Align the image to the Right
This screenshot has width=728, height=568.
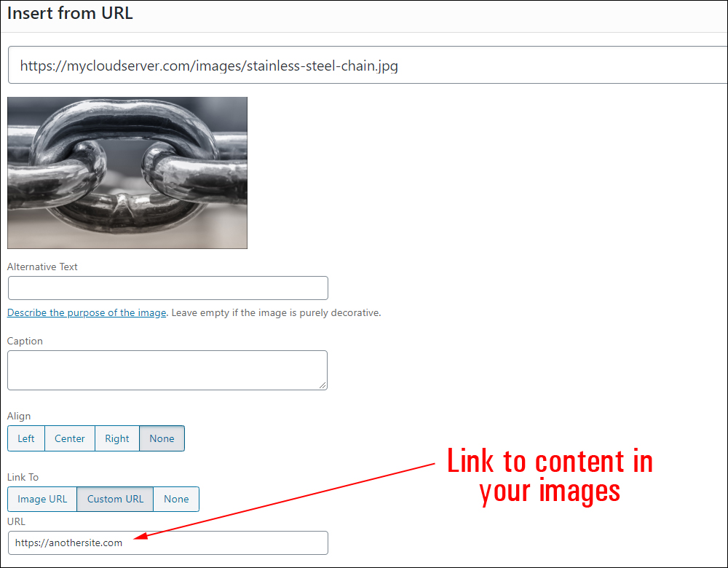116,438
